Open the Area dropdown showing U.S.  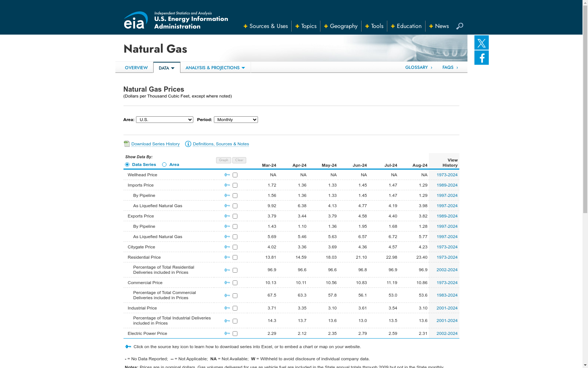(165, 120)
